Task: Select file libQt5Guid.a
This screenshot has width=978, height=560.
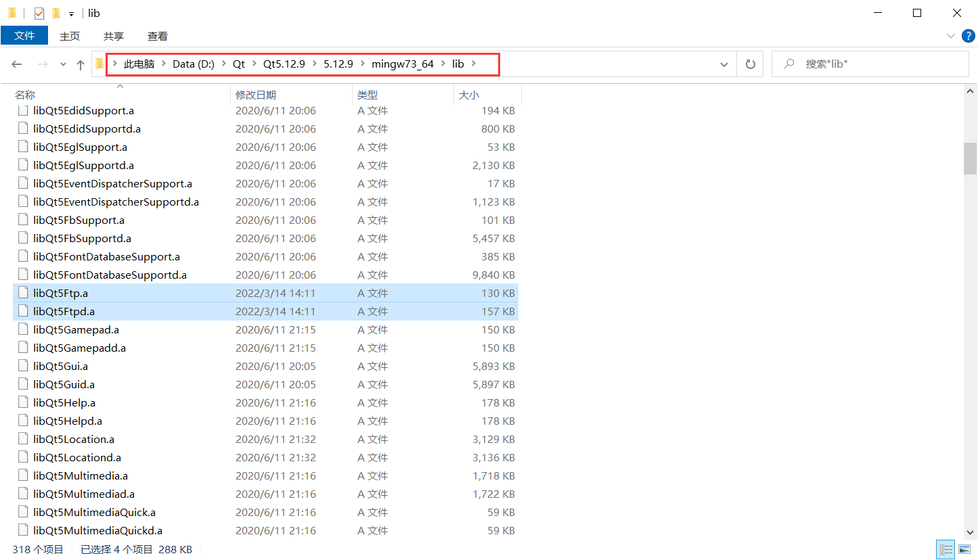Action: point(265,384)
